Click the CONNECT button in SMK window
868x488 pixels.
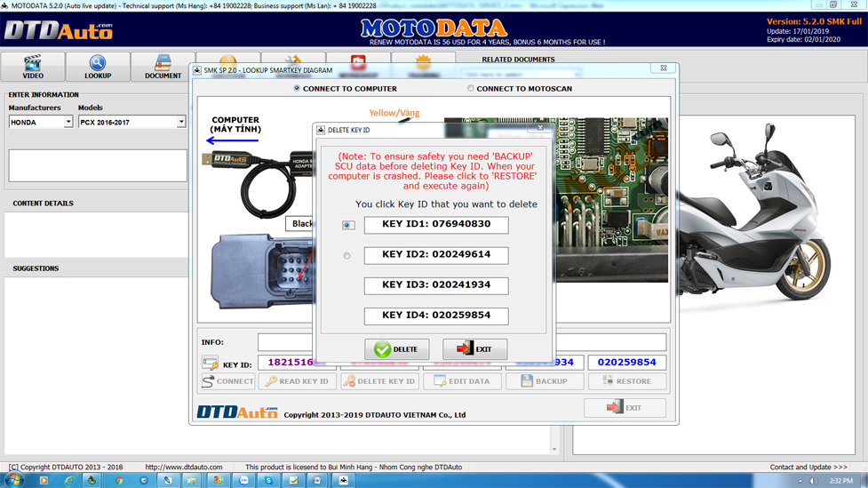pos(228,381)
